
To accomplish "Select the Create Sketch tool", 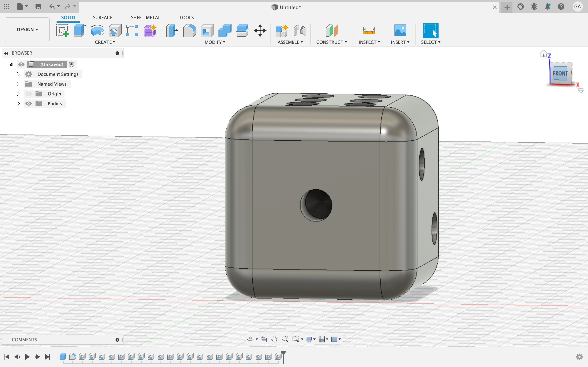I will click(x=63, y=31).
